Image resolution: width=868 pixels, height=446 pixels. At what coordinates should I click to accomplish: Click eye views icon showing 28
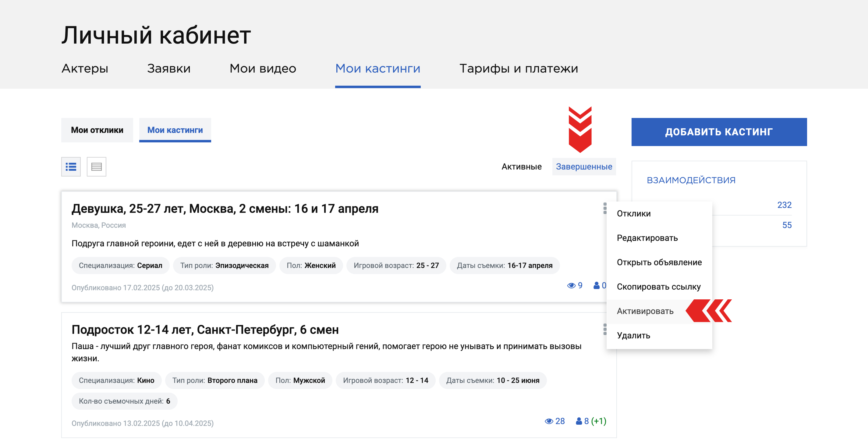(x=549, y=421)
